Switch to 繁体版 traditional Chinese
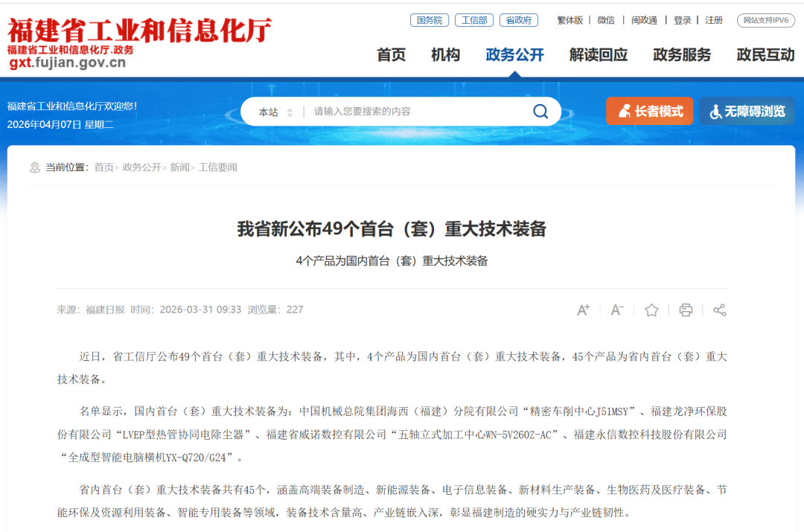Screen dimensions: 804x532 (569, 20)
